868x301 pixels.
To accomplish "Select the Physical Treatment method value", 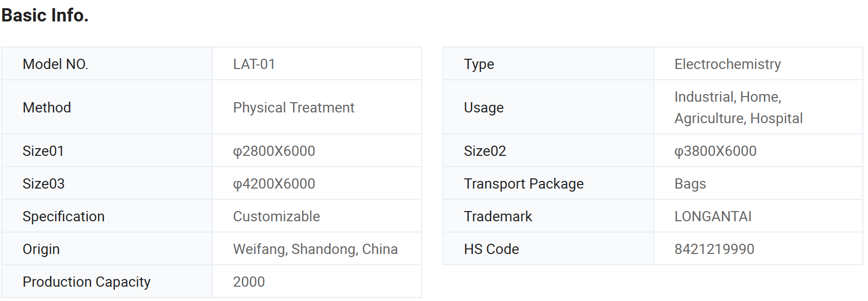I will (293, 107).
